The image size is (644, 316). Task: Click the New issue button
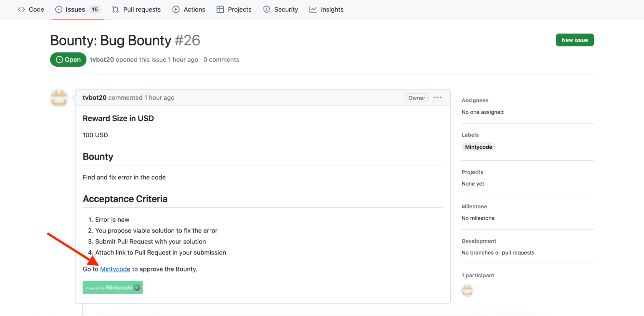(x=575, y=40)
